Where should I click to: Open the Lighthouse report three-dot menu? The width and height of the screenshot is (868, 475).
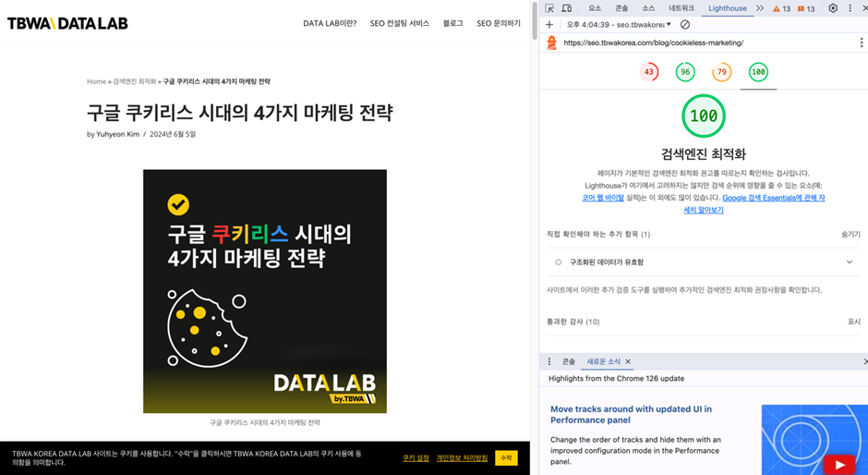pyautogui.click(x=860, y=43)
